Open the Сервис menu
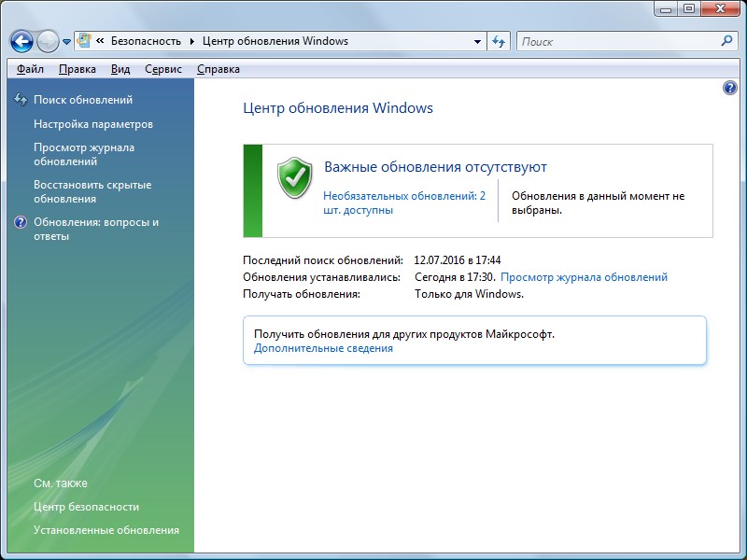Image resolution: width=747 pixels, height=560 pixels. (162, 69)
